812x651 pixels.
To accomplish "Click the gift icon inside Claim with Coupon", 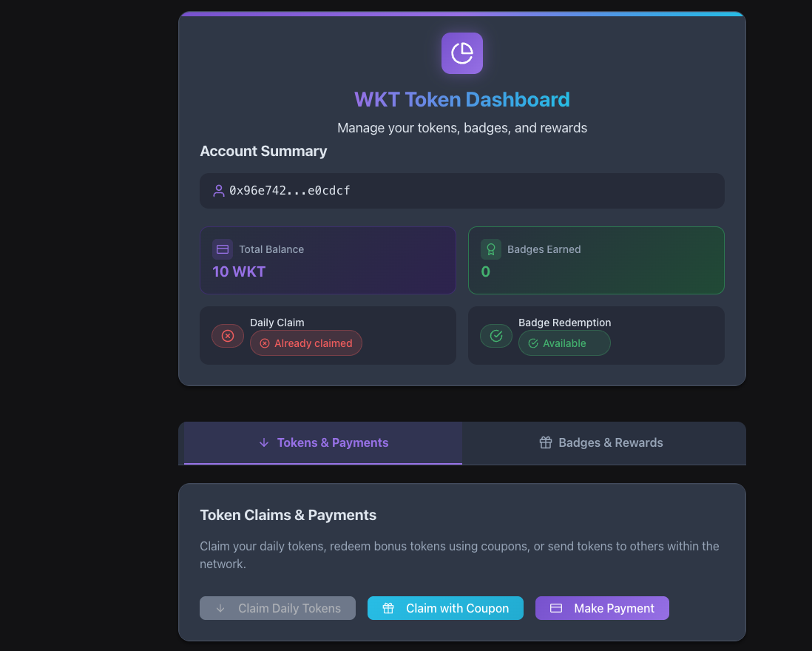I will (388, 608).
